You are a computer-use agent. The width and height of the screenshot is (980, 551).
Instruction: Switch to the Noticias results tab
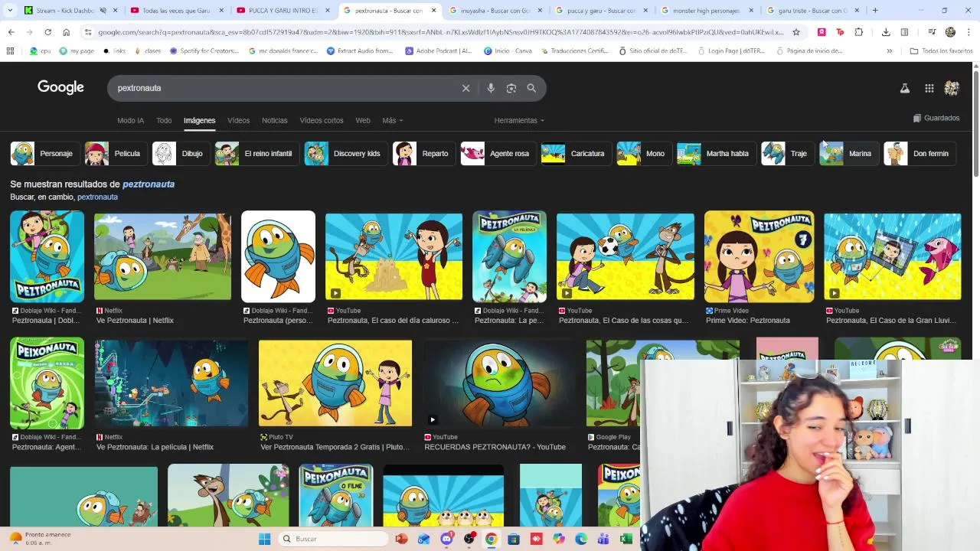pos(274,120)
